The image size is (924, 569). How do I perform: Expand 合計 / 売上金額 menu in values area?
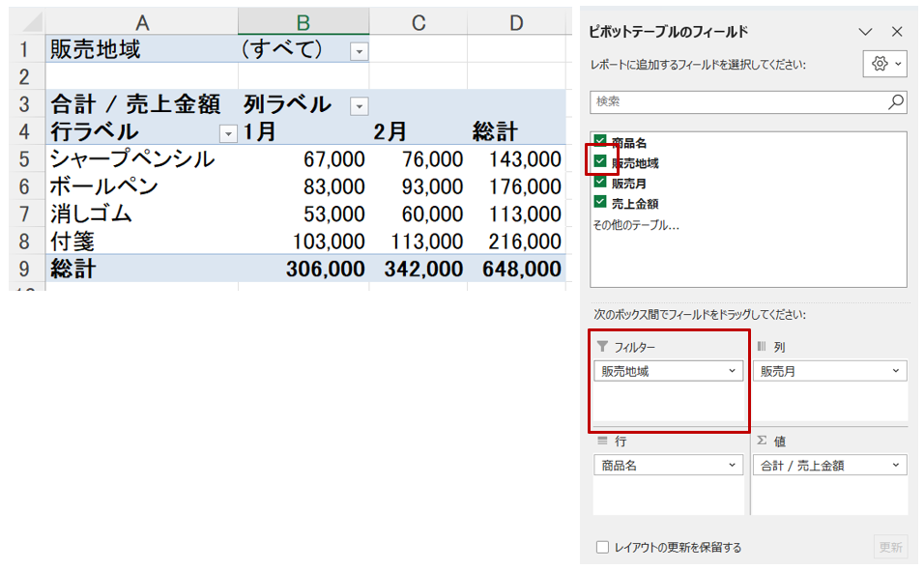pos(896,466)
